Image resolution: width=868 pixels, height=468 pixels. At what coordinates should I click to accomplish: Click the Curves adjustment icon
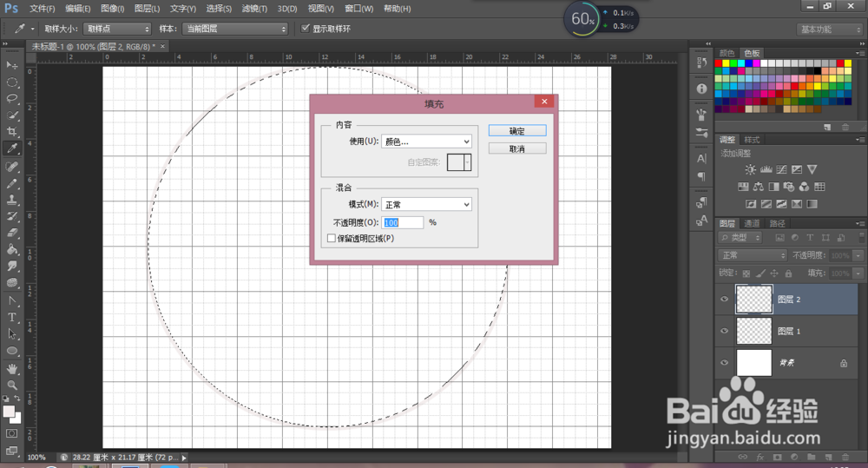(x=782, y=169)
